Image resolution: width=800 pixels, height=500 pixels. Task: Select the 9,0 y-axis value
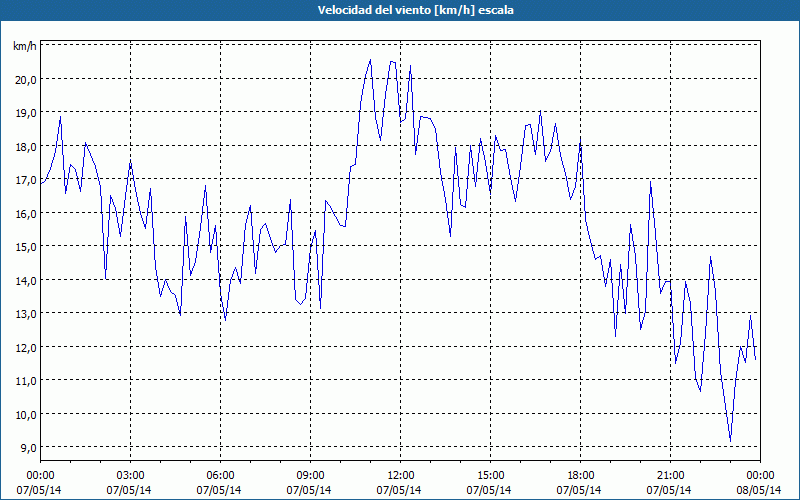pos(28,448)
